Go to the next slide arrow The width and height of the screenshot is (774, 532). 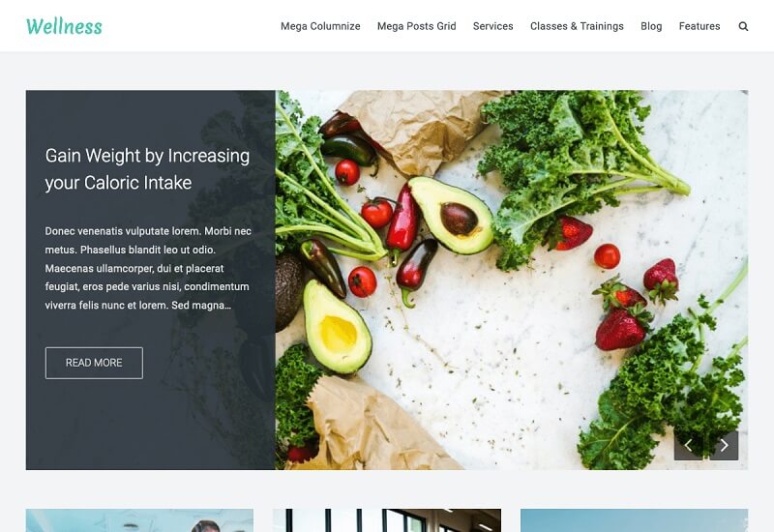coord(724,446)
